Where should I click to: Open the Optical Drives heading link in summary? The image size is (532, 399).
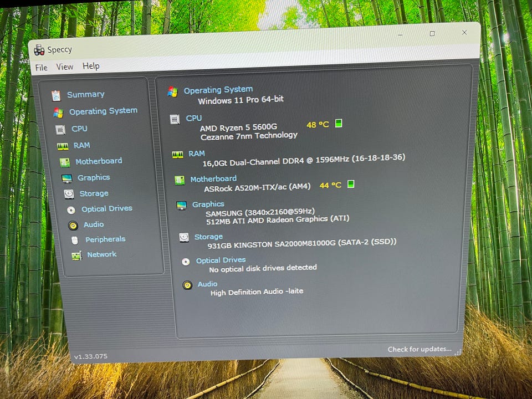221,260
